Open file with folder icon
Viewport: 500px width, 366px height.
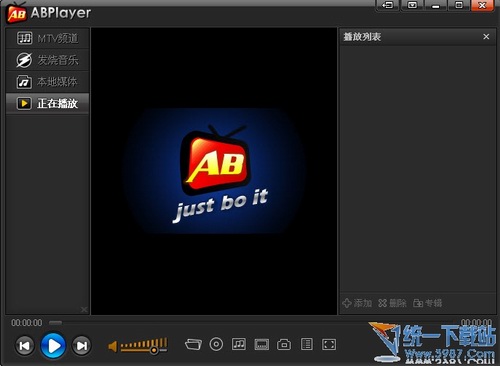click(193, 344)
